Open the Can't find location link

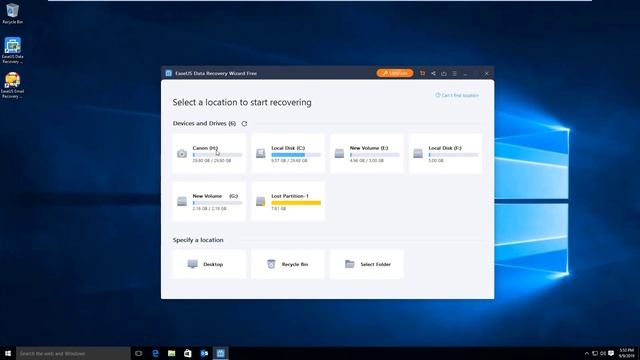[x=457, y=95]
